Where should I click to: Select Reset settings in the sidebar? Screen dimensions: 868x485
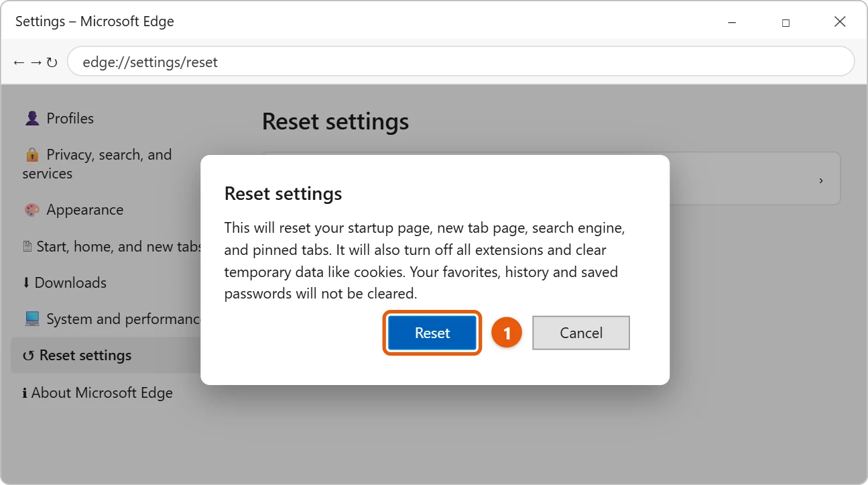tap(106, 355)
